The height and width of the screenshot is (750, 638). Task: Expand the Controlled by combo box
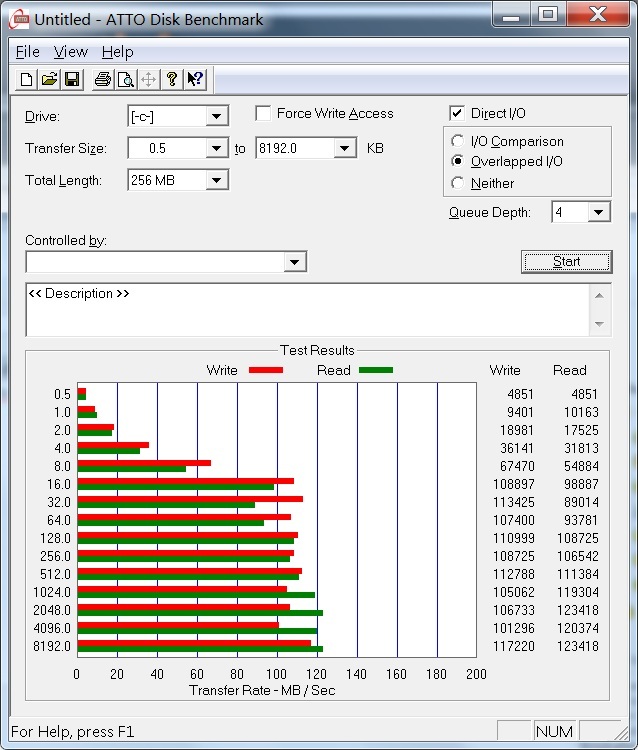tap(294, 262)
